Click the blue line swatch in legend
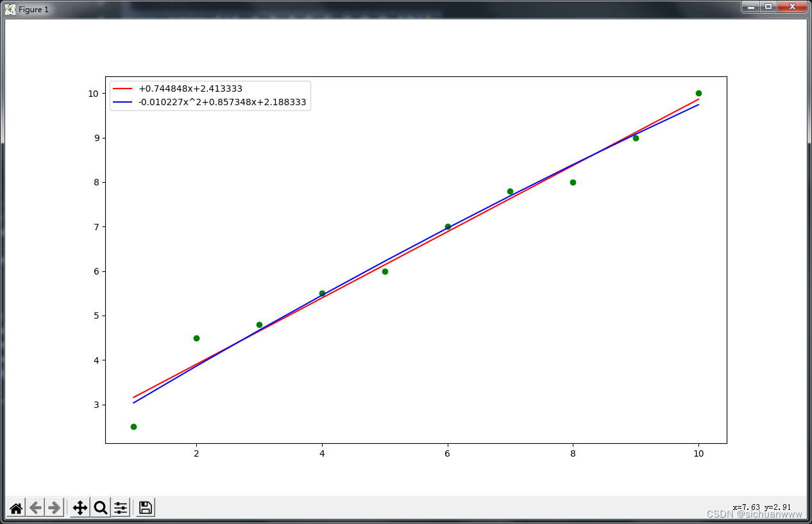The width and height of the screenshot is (812, 524). [123, 102]
